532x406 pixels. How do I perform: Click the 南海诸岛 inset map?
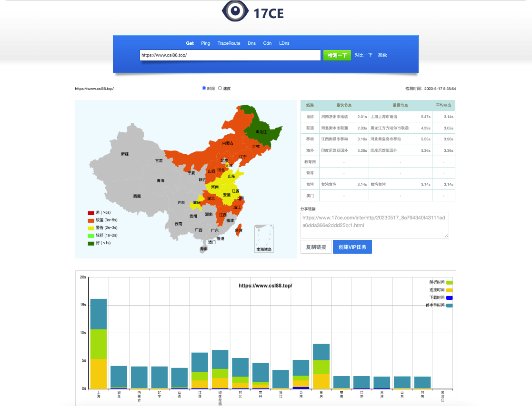264,238
